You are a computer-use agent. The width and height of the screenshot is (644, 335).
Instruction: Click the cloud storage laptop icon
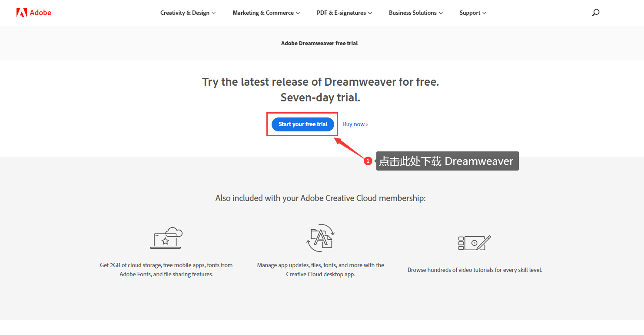[x=166, y=238]
